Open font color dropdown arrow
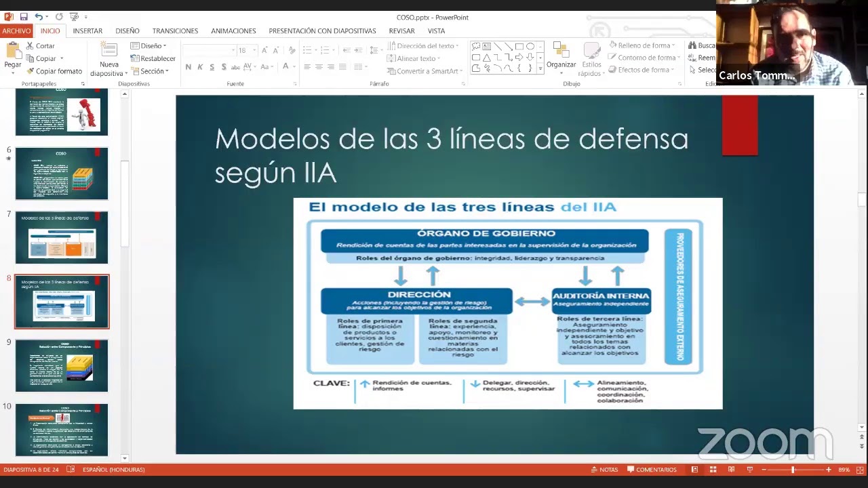Viewport: 868px width, 488px height. pos(294,66)
